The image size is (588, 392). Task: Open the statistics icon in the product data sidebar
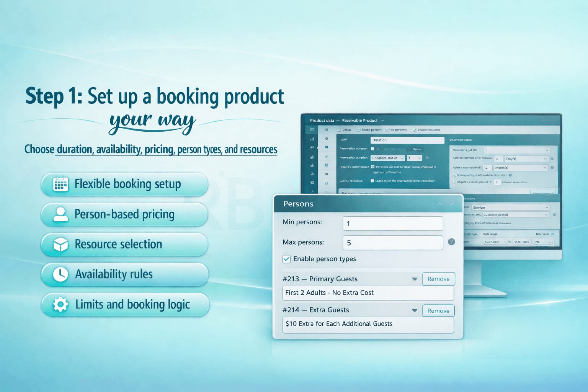[313, 139]
